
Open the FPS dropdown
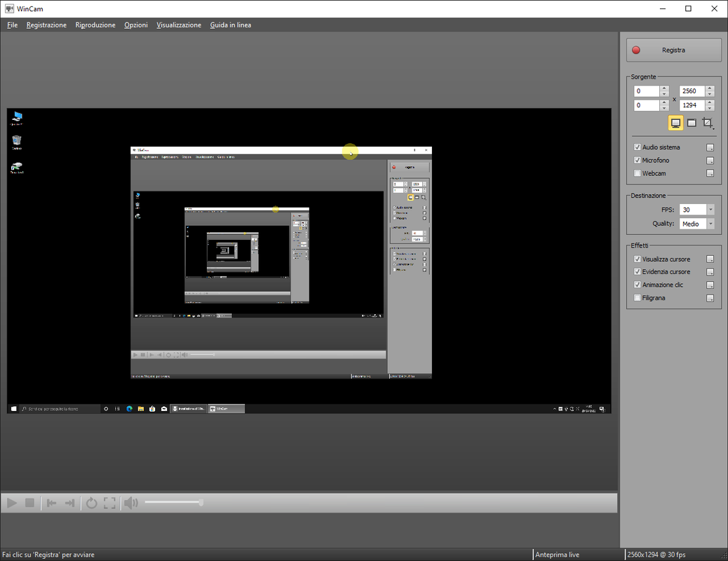710,210
